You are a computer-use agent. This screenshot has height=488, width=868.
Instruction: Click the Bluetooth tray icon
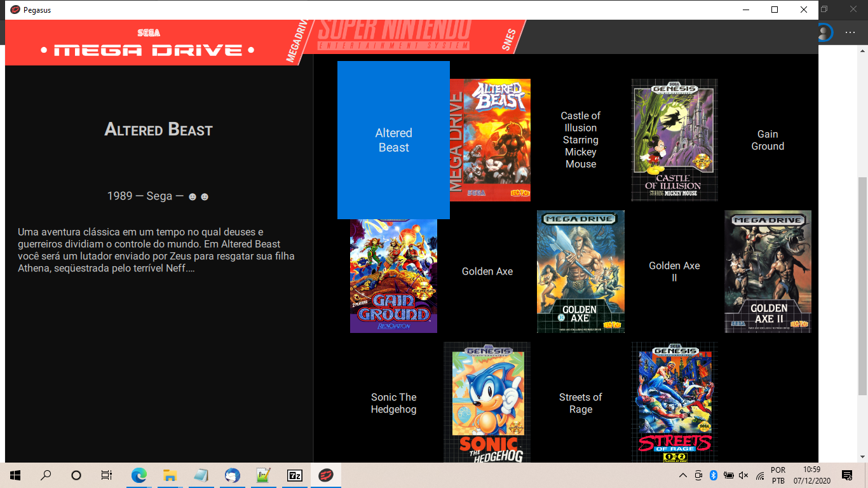pyautogui.click(x=713, y=475)
